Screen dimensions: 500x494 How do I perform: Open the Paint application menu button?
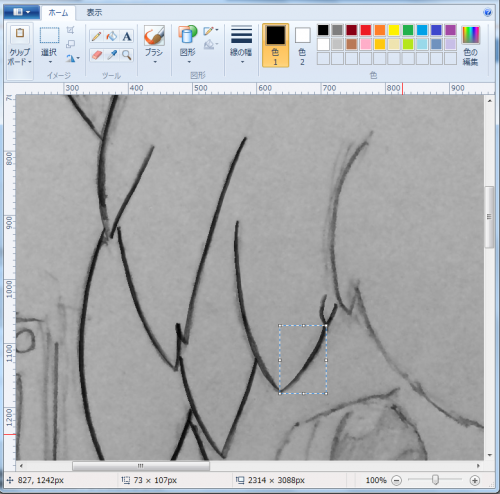click(x=22, y=12)
